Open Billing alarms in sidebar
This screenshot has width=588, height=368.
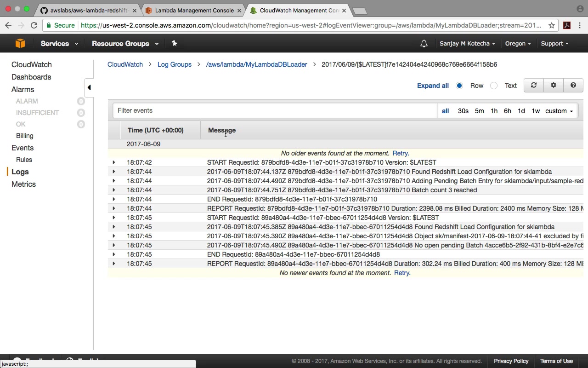tap(25, 136)
